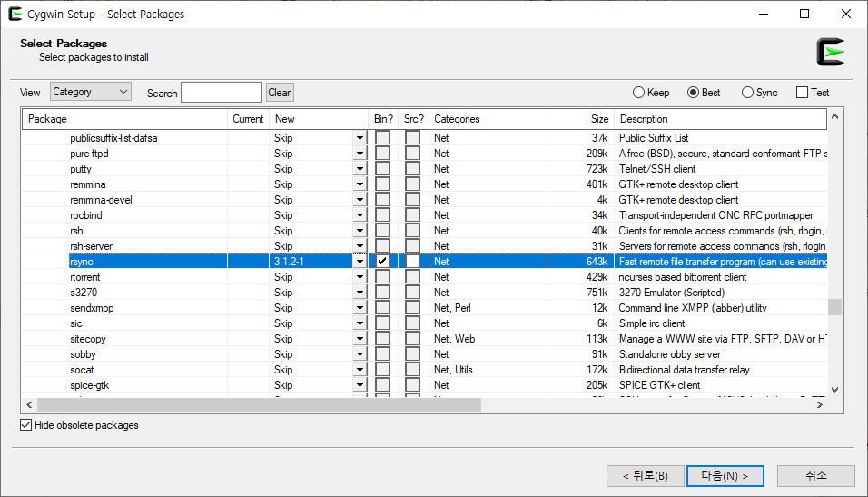Open the version dropdown for sitecopy
This screenshot has height=497, width=868.
coord(360,339)
